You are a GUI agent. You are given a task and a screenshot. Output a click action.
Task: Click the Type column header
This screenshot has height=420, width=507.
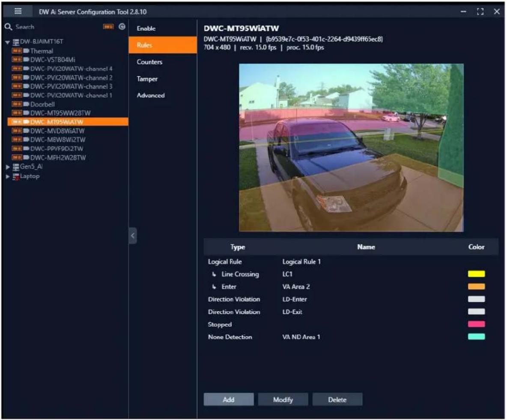point(238,247)
